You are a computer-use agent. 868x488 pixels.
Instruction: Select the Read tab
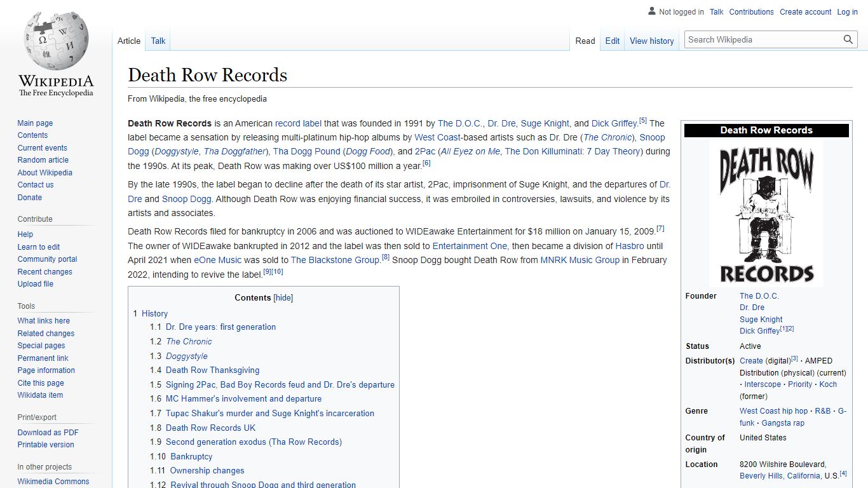click(585, 41)
